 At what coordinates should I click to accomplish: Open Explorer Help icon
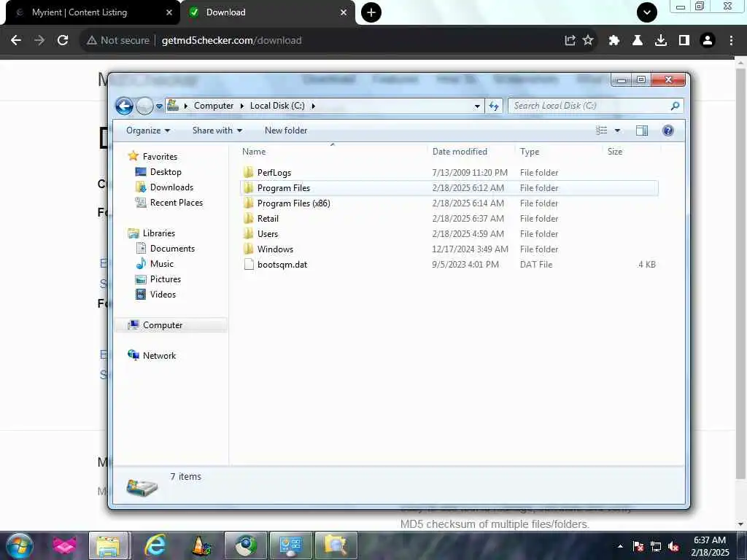[x=668, y=131]
